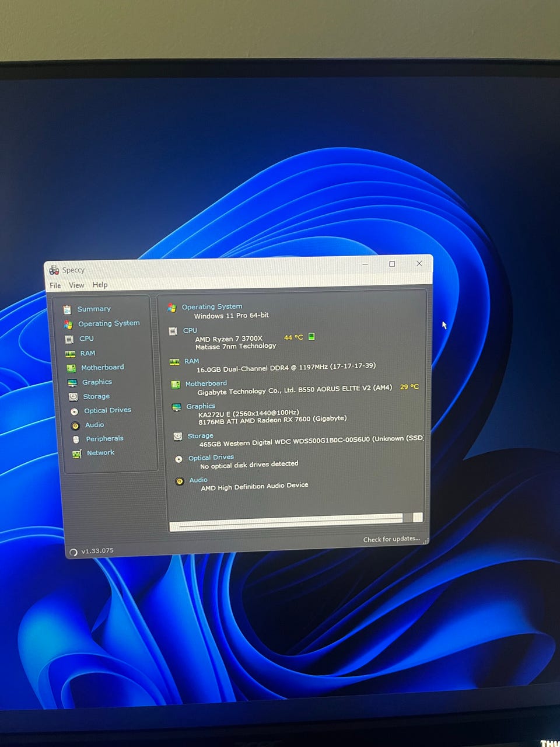Viewport: 560px width, 747px height.
Task: Select Network in the sidebar
Action: (101, 453)
